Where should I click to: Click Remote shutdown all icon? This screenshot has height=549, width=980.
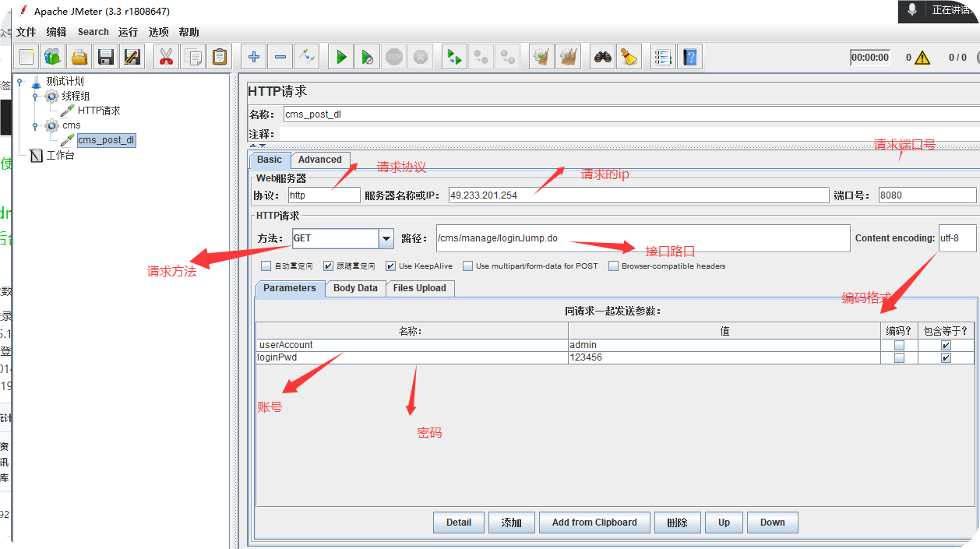point(508,57)
